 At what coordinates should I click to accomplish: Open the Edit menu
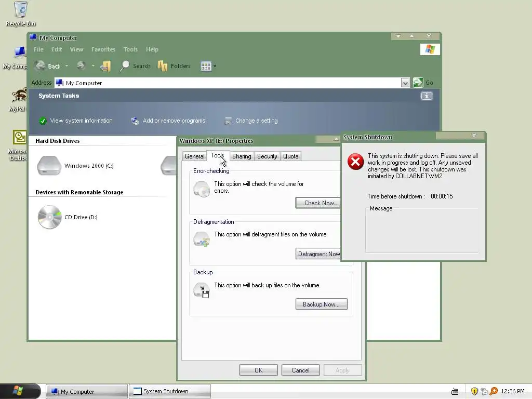click(x=57, y=49)
